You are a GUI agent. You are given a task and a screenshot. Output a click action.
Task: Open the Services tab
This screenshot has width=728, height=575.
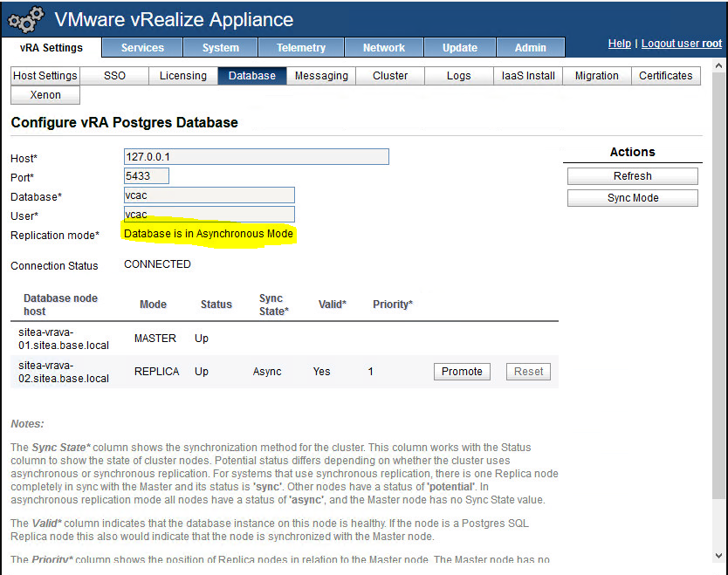click(142, 48)
